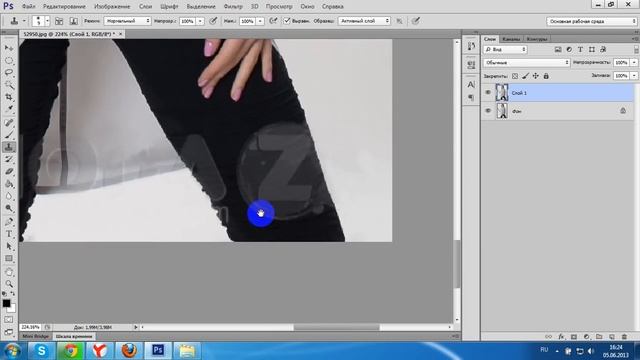Toggle the Выравн. aligned checkbox
The height and width of the screenshot is (360, 640).
[287, 21]
